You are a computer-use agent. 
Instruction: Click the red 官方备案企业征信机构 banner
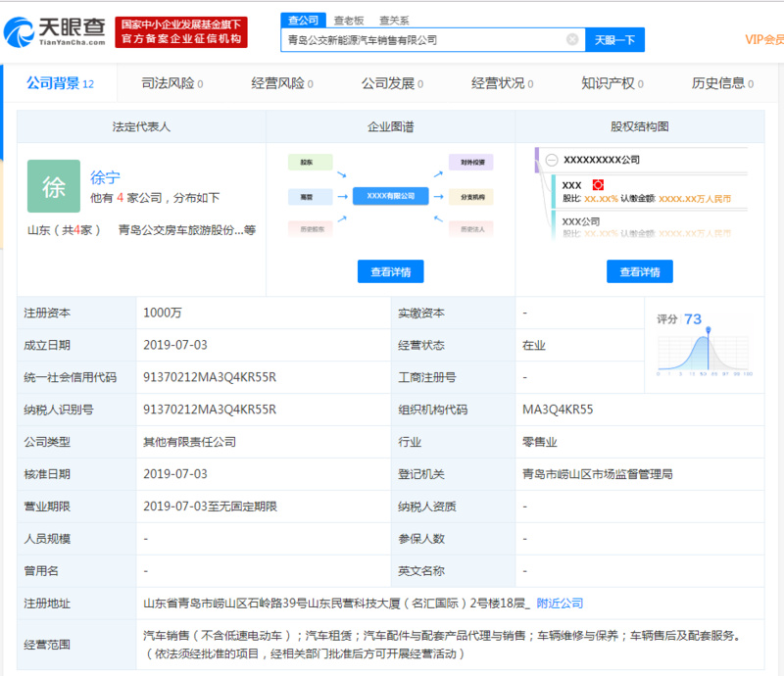[x=181, y=32]
